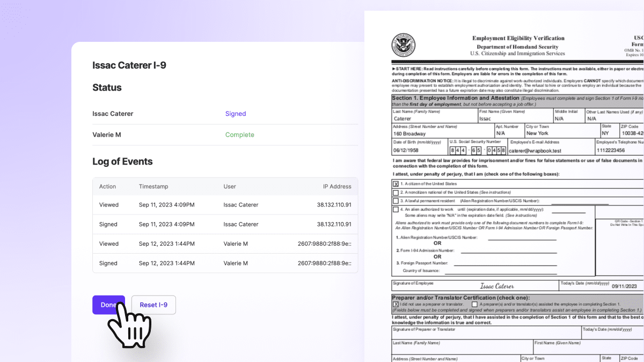Click Valerie M's Complete status

click(239, 135)
